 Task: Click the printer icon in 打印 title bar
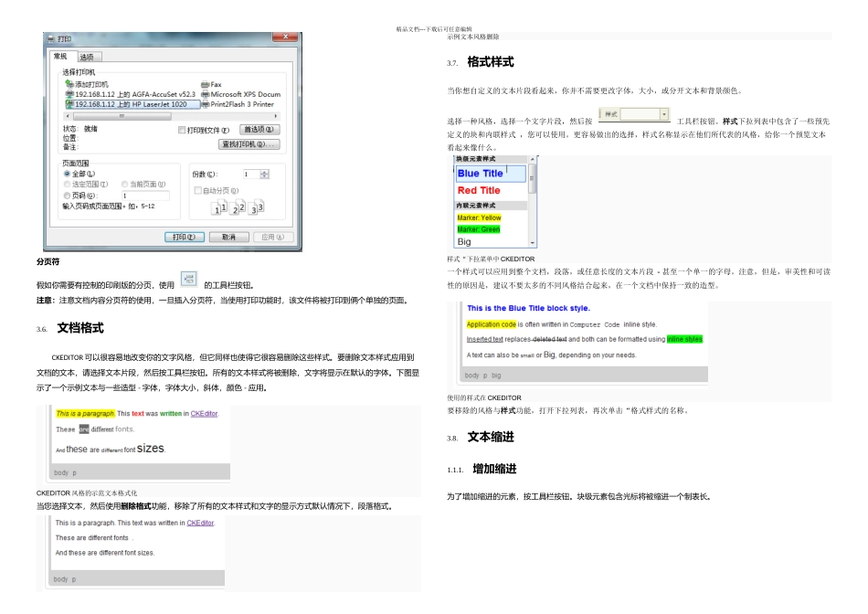51,38
